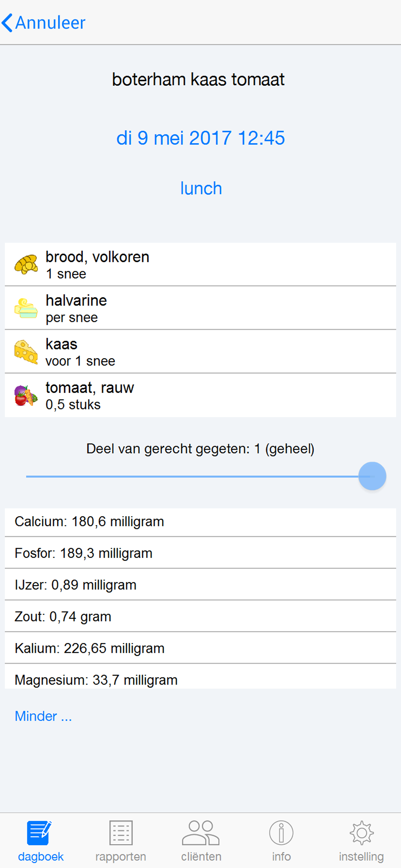Change the date di 9 mei 2017 12:45
Image resolution: width=401 pixels, height=868 pixels.
click(200, 138)
